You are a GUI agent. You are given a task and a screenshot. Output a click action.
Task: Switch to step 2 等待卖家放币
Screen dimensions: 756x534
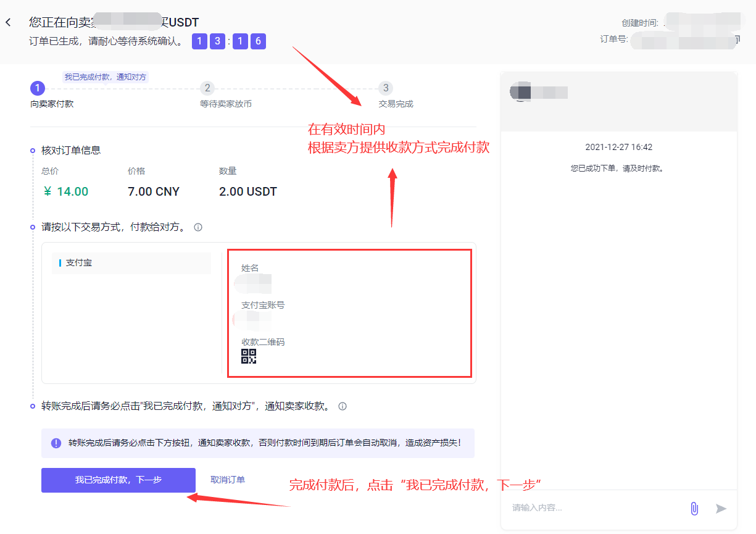tap(207, 88)
